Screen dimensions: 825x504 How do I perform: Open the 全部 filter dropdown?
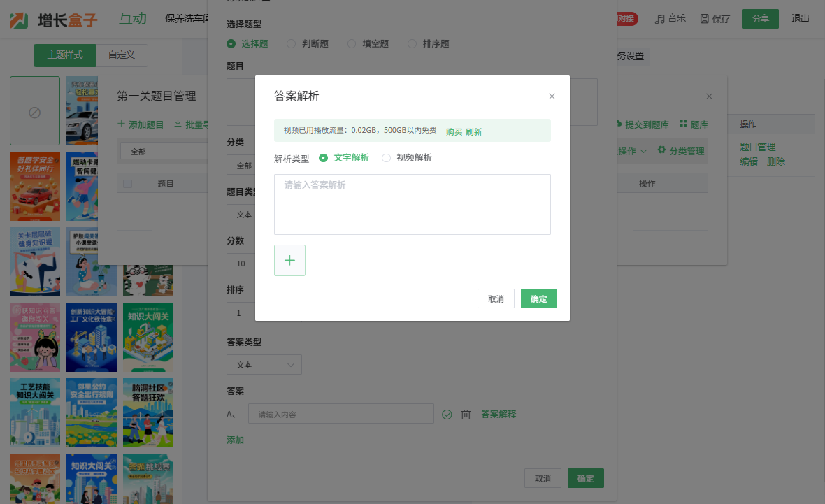[x=161, y=151]
